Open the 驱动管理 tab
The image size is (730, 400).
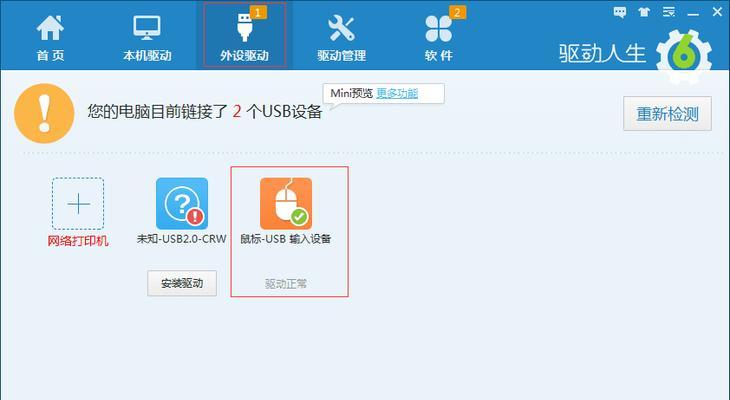click(x=341, y=37)
